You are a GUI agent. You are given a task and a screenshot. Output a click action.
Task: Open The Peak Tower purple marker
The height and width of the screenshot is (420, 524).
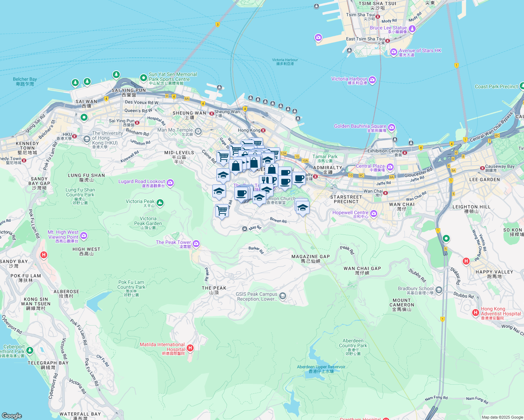196,243
